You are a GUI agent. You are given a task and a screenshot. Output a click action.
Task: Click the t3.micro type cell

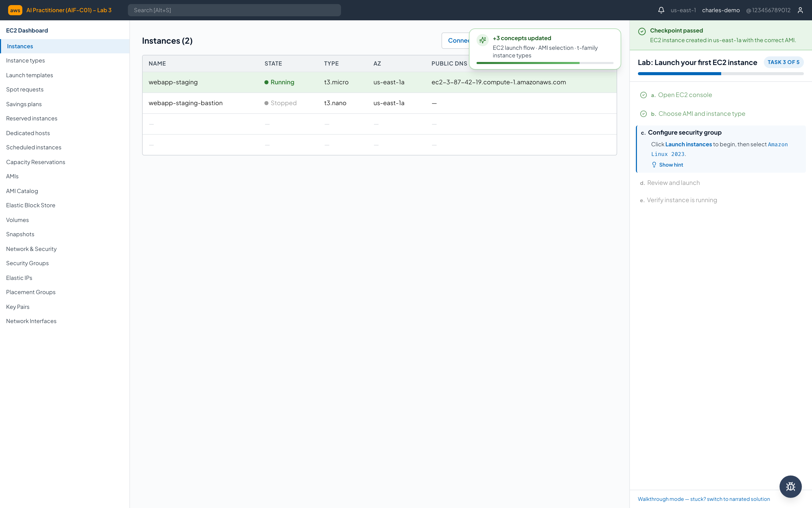click(x=336, y=82)
